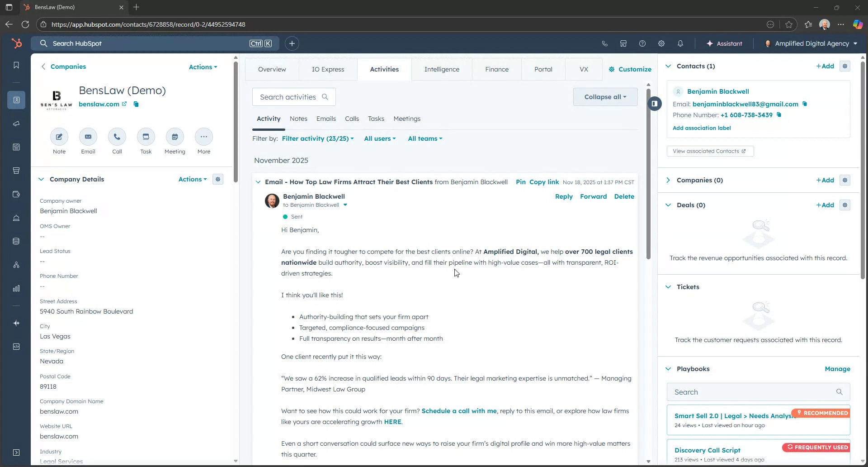868x467 pixels.
Task: Compose an email using the Email icon
Action: click(88, 137)
